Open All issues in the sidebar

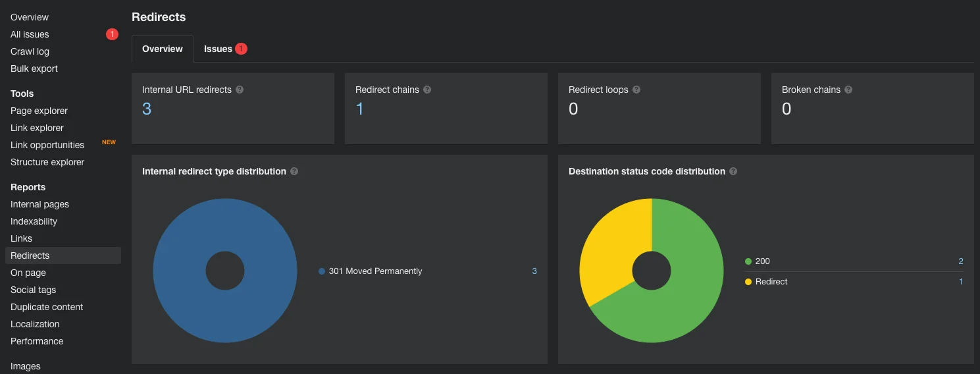click(x=30, y=34)
